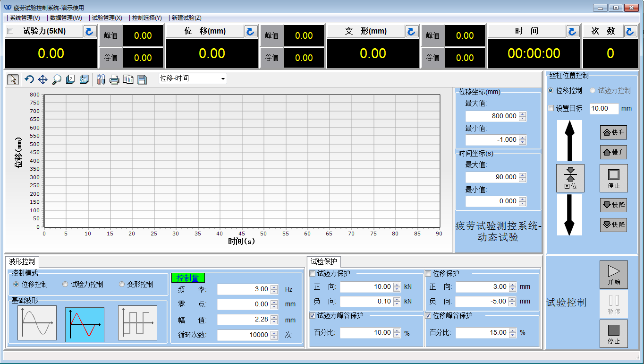Reset the 变形(mm) reading with refresh icon

click(412, 31)
